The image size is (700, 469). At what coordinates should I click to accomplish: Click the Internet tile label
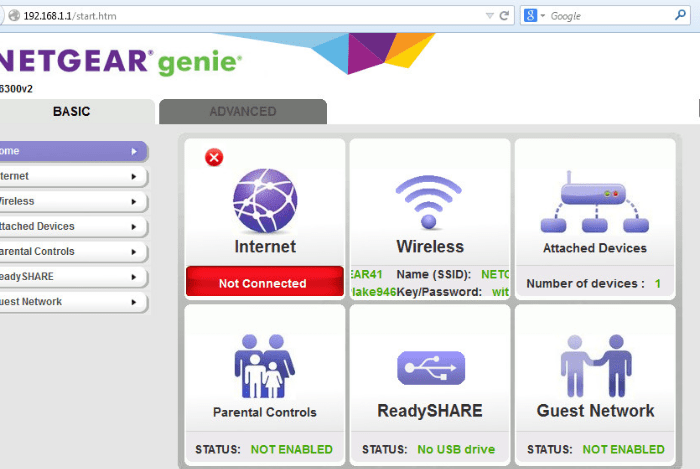(x=265, y=246)
